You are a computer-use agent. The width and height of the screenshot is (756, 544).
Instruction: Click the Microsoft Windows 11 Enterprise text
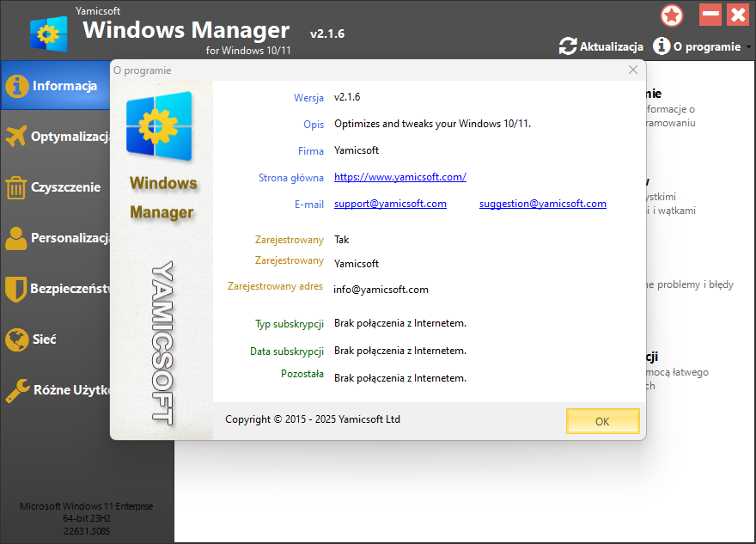(86, 506)
